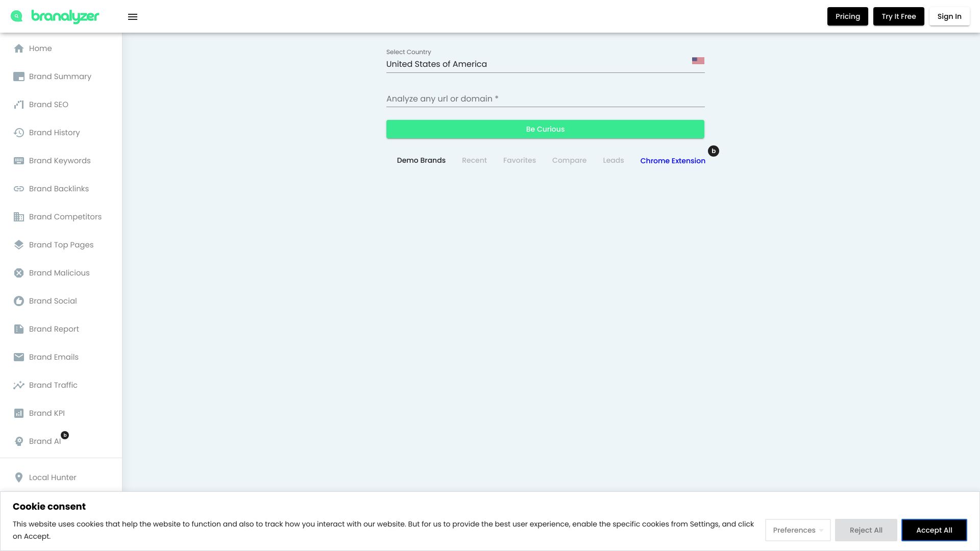The width and height of the screenshot is (980, 551).
Task: Select Brand Competitors
Action: point(65,216)
